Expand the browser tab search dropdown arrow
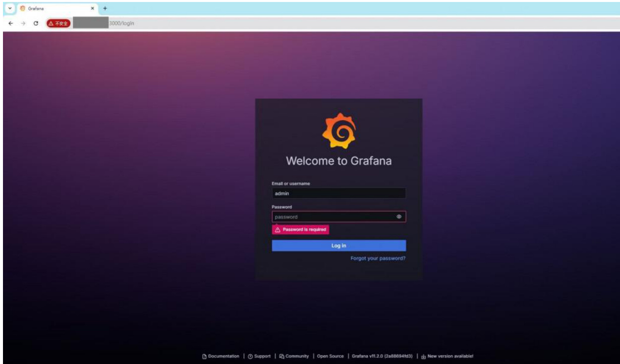This screenshot has height=364, width=620. tap(9, 8)
